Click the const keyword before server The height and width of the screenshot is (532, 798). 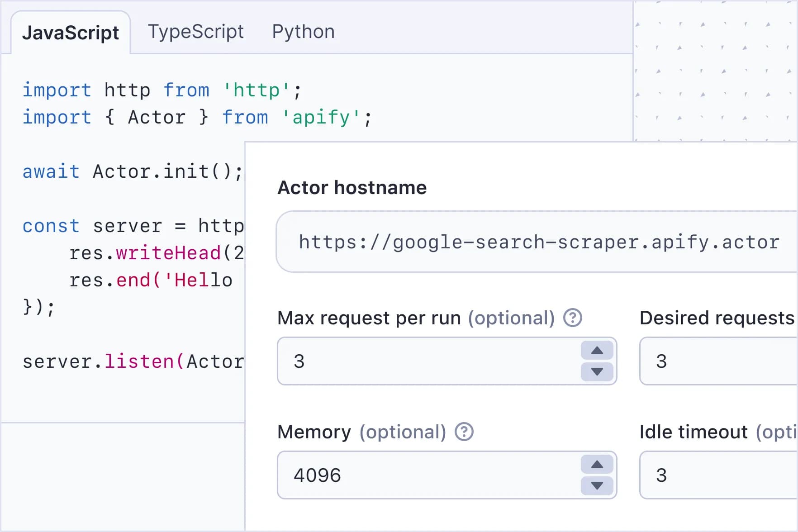pos(51,226)
